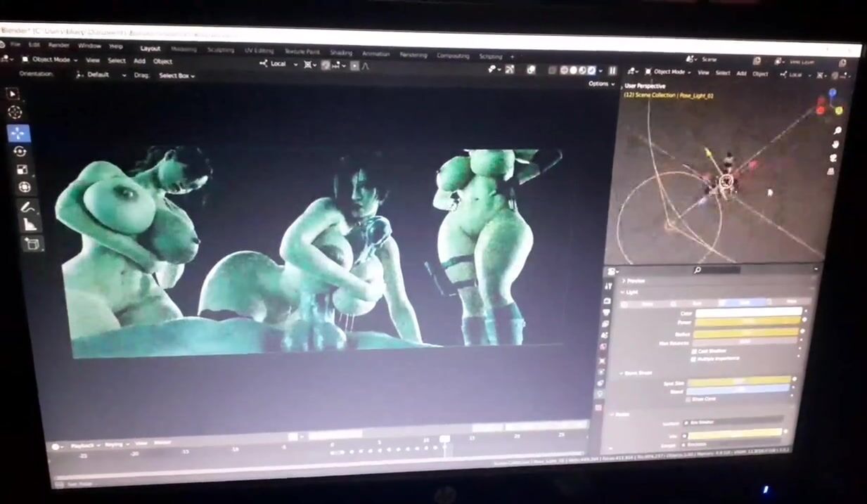Click the Options button in viewport header
867x504 pixels.
pyautogui.click(x=601, y=84)
